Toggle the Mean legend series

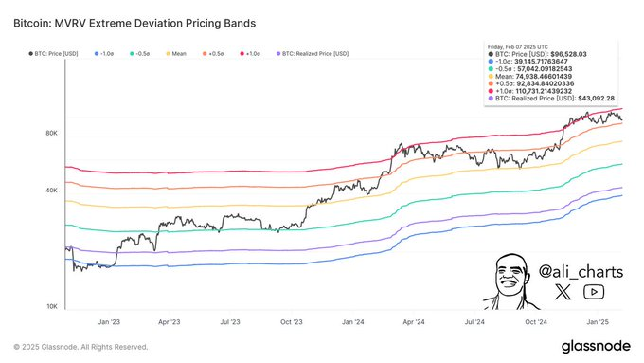176,53
